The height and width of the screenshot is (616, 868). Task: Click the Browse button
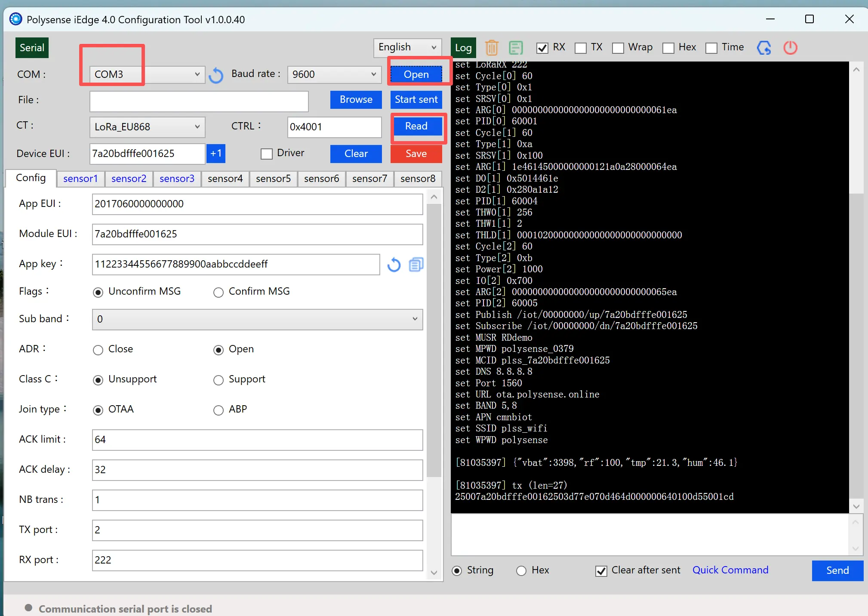[x=356, y=100]
